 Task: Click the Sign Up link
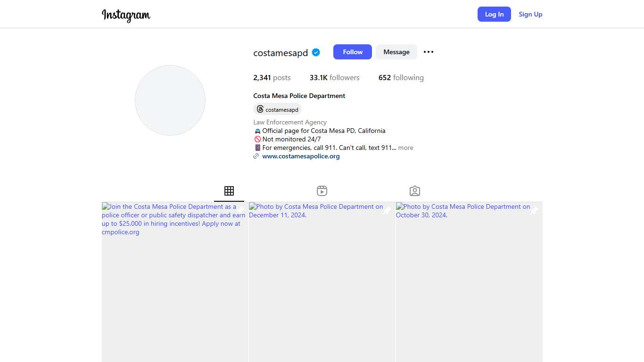(x=530, y=14)
